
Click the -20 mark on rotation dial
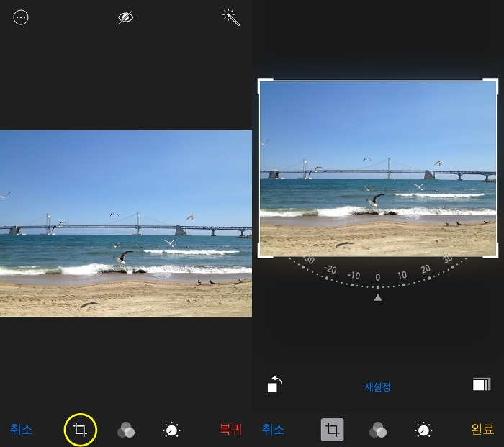(330, 269)
